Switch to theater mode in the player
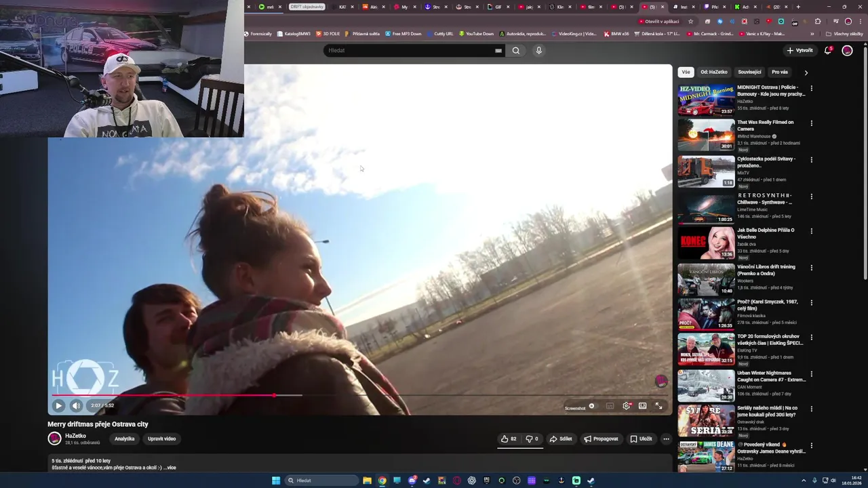This screenshot has width=868, height=488. coord(642,406)
